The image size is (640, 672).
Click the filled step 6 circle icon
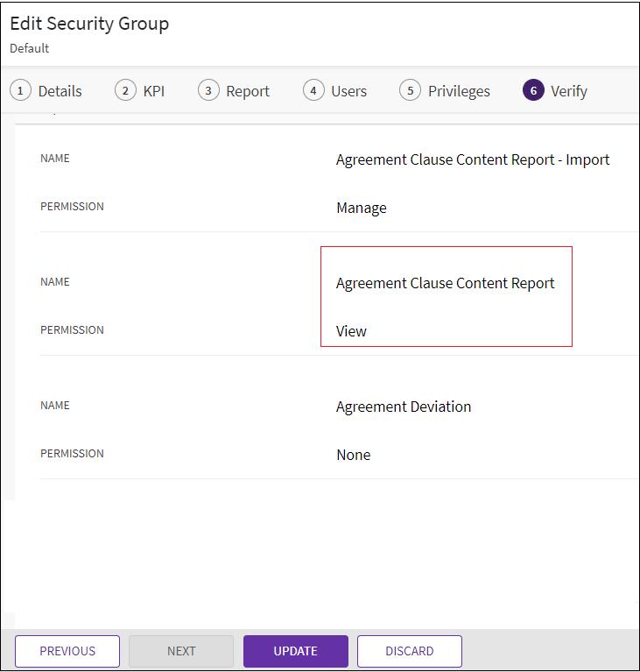pos(533,90)
